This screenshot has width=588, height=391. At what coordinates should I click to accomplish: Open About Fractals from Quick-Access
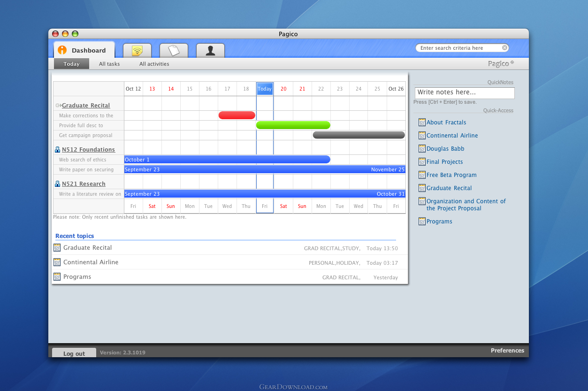446,122
